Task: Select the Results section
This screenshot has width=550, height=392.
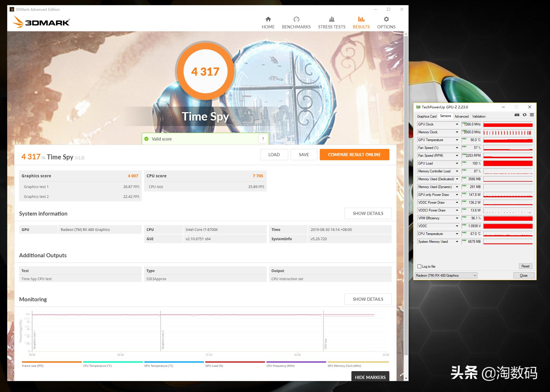Action: tap(361, 22)
